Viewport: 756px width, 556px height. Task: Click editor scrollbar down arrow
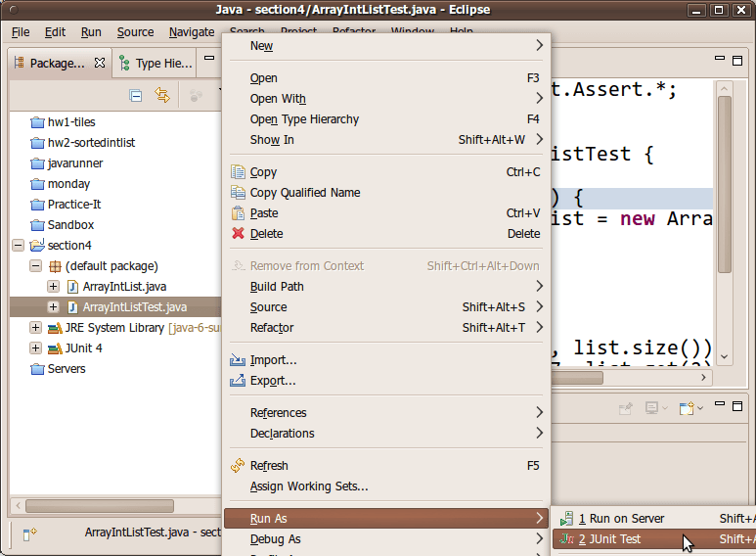pyautogui.click(x=724, y=356)
